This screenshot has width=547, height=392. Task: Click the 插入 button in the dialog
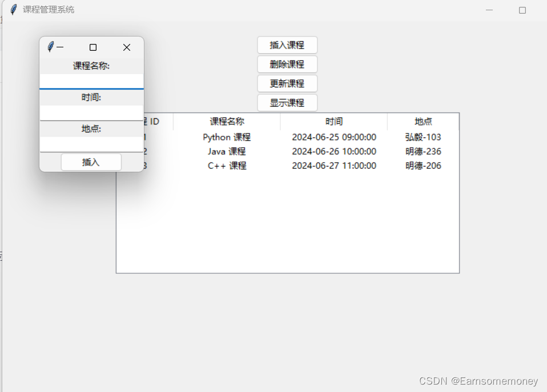91,162
